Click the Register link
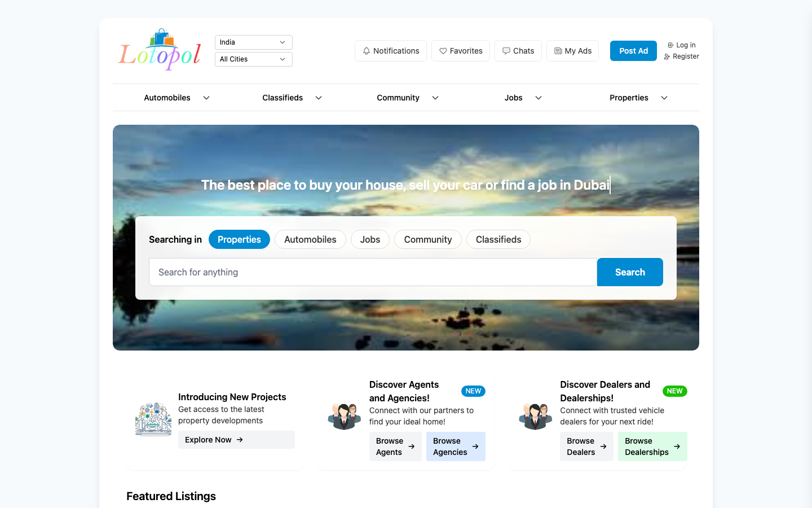Image resolution: width=812 pixels, height=508 pixels. 682,56
